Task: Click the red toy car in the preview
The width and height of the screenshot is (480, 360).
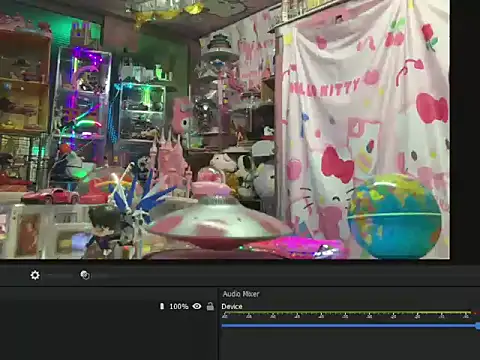Action: pyautogui.click(x=51, y=196)
